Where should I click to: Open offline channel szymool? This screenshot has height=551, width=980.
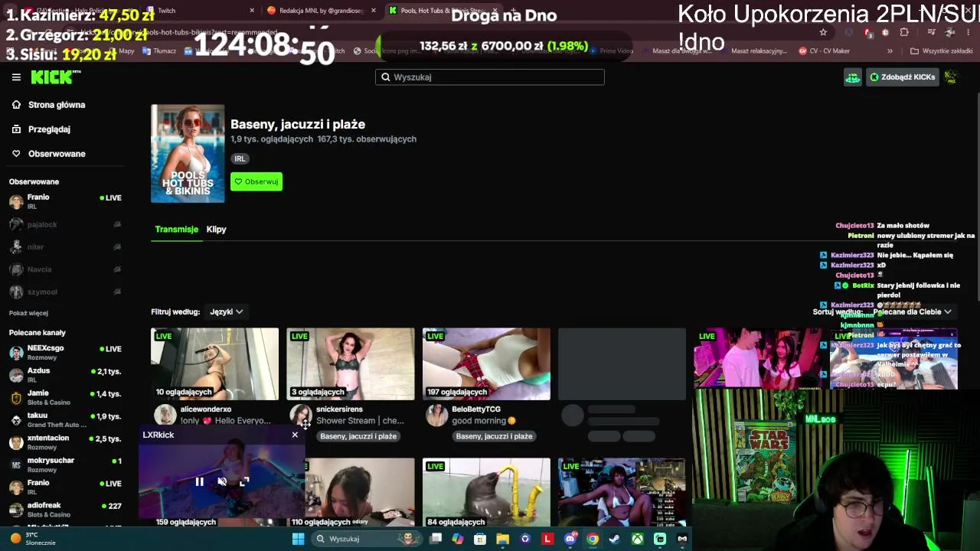[x=65, y=292]
